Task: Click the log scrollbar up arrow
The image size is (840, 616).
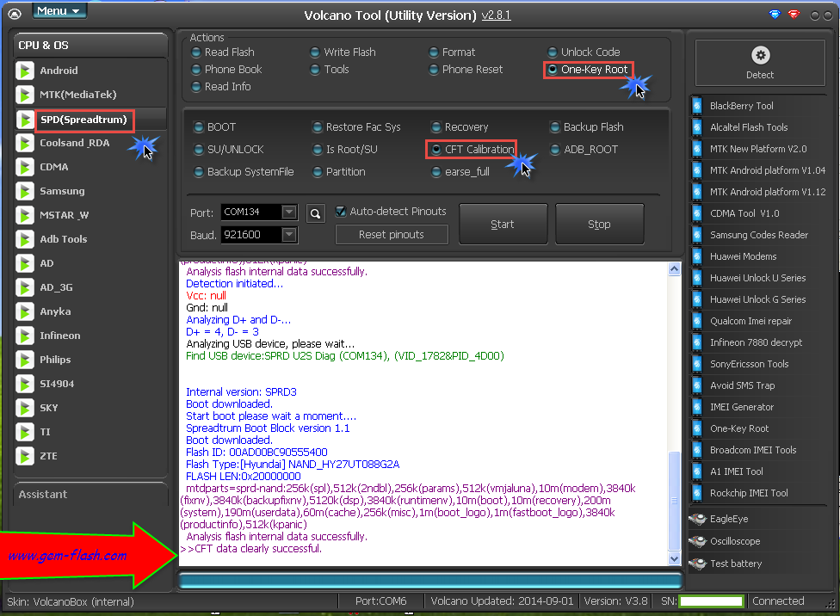Action: click(675, 269)
